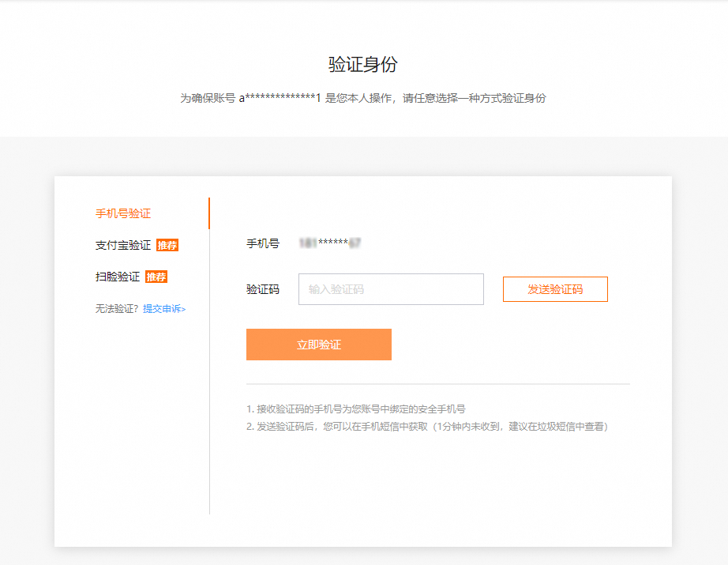Click the masked phone number
728x565 pixels.
[329, 243]
